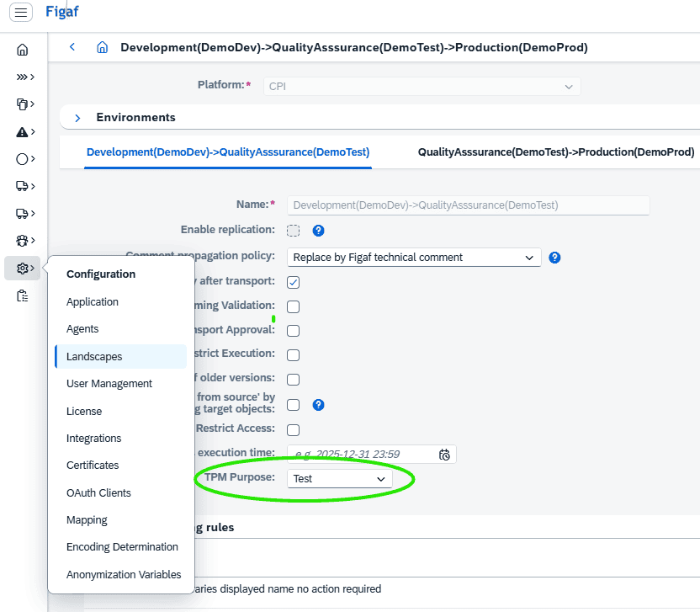Open help icon beside target objects checkbox
Viewport: 700px width, 612px height.
coord(318,405)
